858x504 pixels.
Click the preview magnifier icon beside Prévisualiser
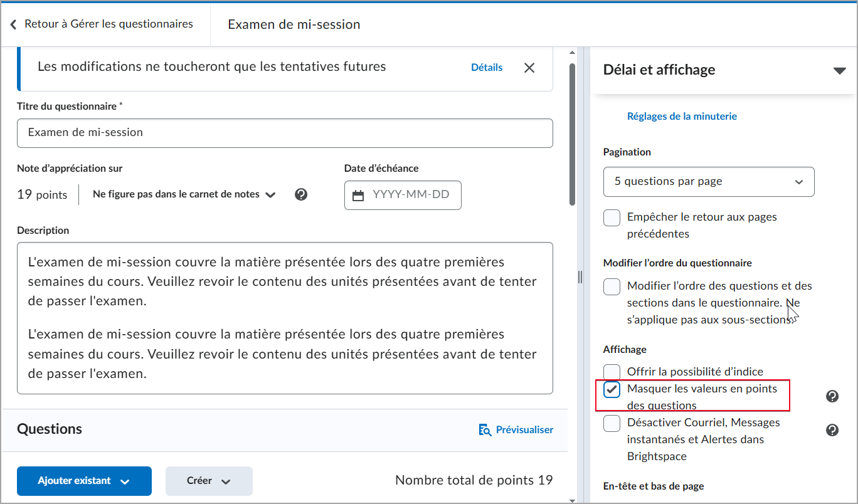click(485, 430)
